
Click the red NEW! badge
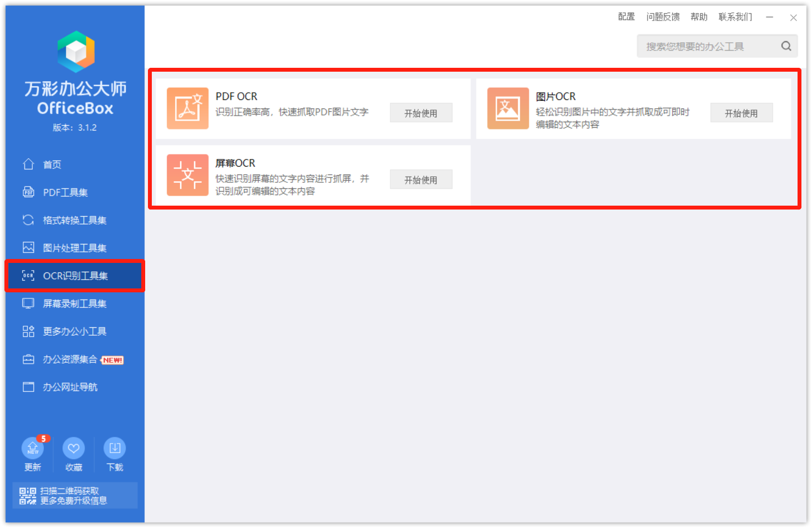click(112, 360)
